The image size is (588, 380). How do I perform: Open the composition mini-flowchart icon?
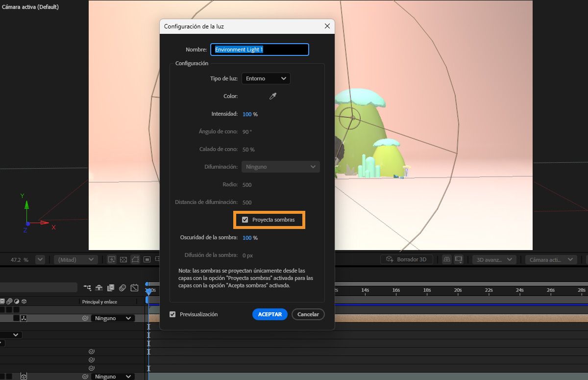click(x=88, y=288)
